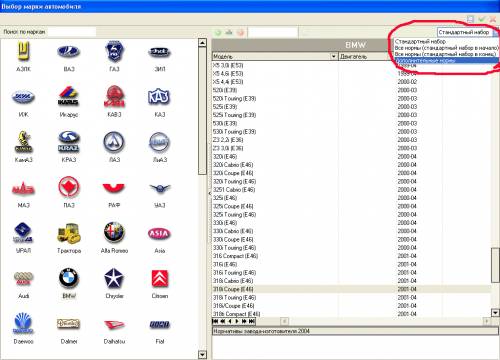Viewport: 500px width, 360px height.
Task: Select the 316 Compact (E46) row
Action: tap(351, 256)
